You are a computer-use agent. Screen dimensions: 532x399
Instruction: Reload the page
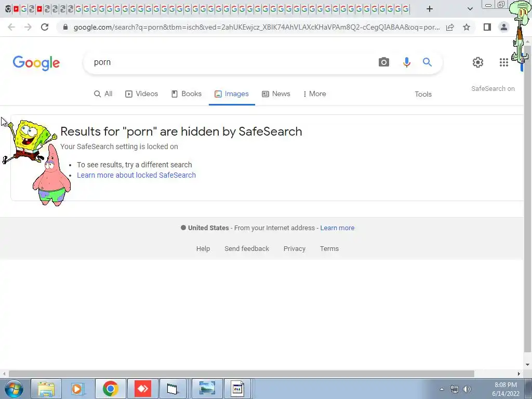(x=45, y=27)
